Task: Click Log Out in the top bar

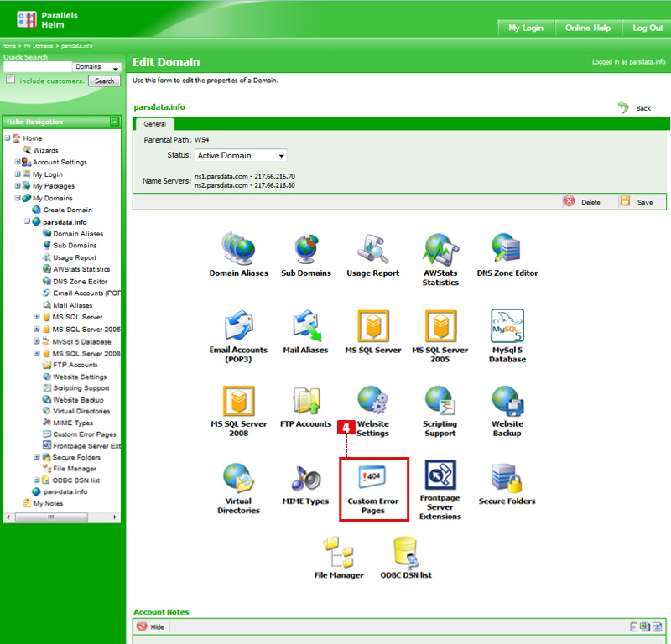Action: pyautogui.click(x=647, y=29)
